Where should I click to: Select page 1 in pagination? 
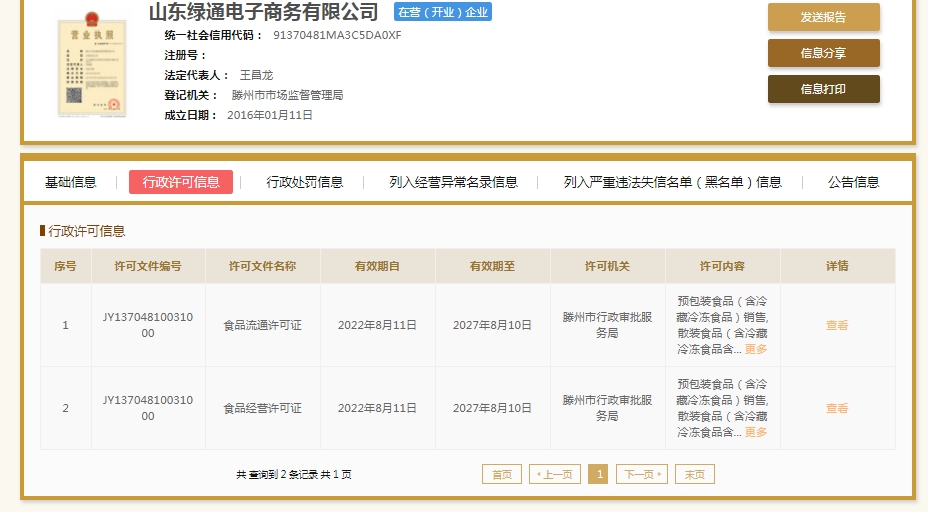[x=598, y=474]
